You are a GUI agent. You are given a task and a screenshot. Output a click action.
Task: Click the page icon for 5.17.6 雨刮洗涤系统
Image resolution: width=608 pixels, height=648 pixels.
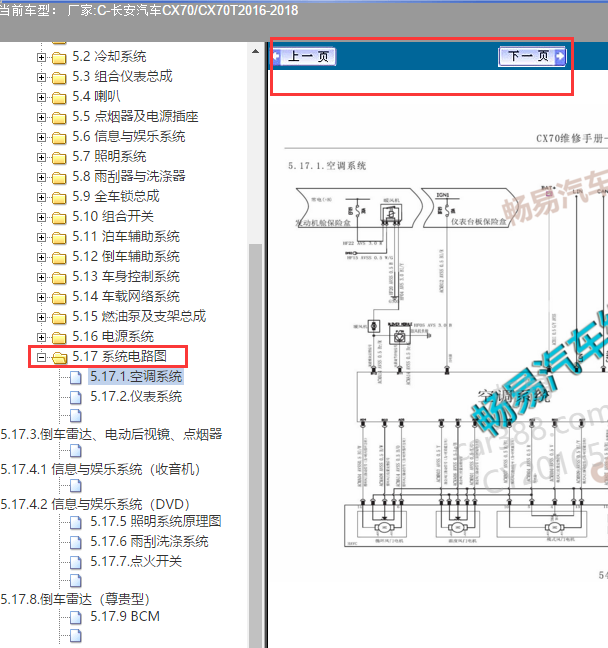pyautogui.click(x=76, y=542)
